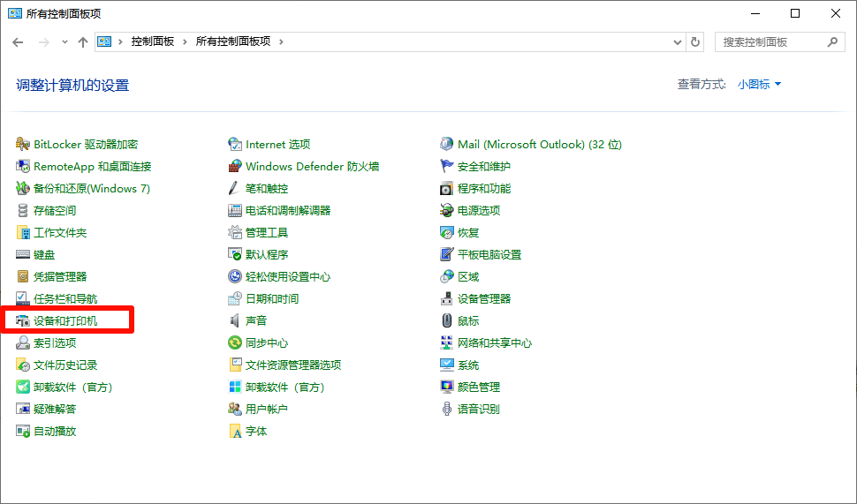The image size is (857, 504).
Task: Click the 默认程序 icon
Action: click(234, 254)
